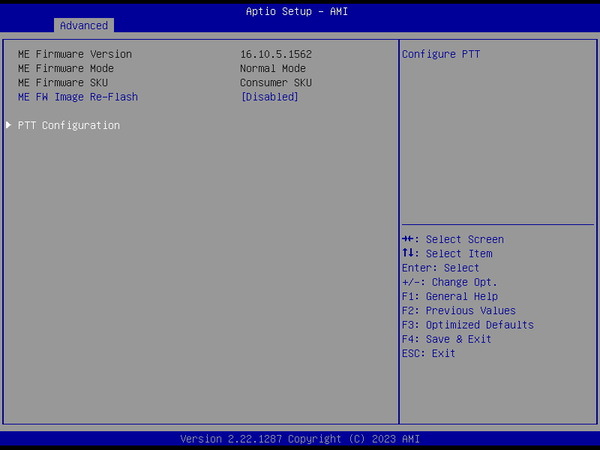Viewport: 600px width, 450px height.
Task: Click the Select Item arrows hint
Action: click(447, 254)
